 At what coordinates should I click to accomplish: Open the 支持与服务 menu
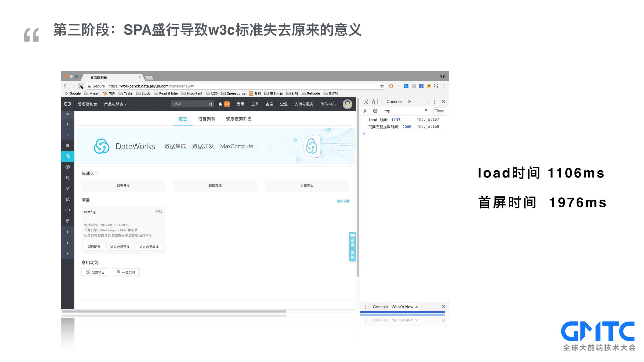[x=304, y=104]
